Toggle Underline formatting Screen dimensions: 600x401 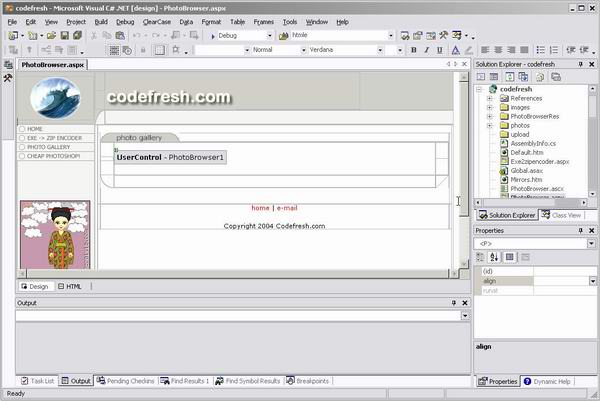[440, 50]
